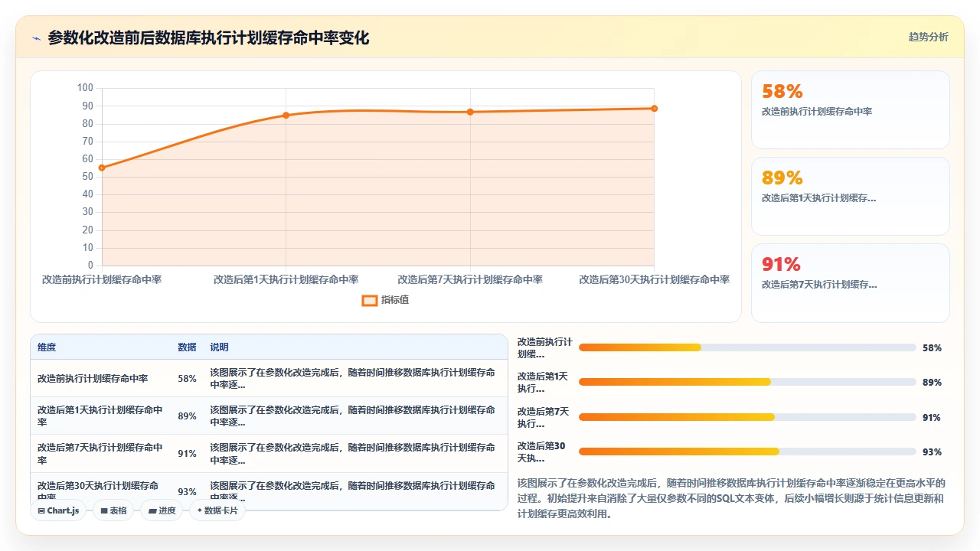
Task: Click the 维度 column header
Action: (x=47, y=347)
